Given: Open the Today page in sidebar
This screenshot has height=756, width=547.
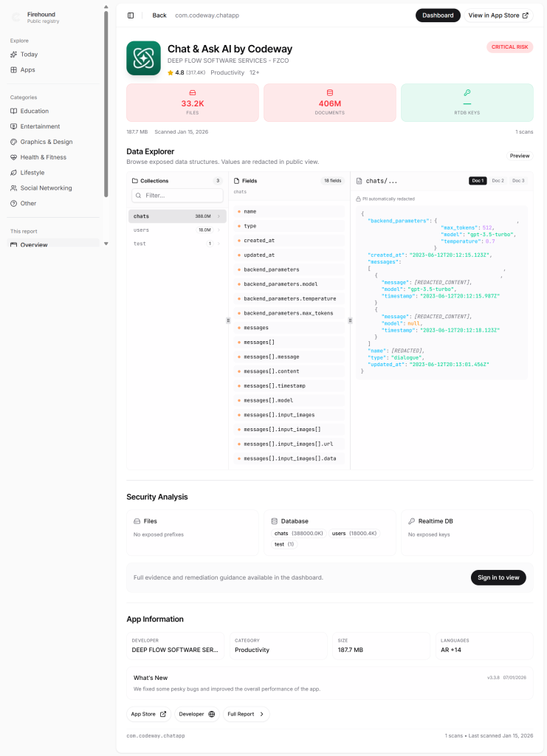Looking at the screenshot, I should tap(29, 55).
